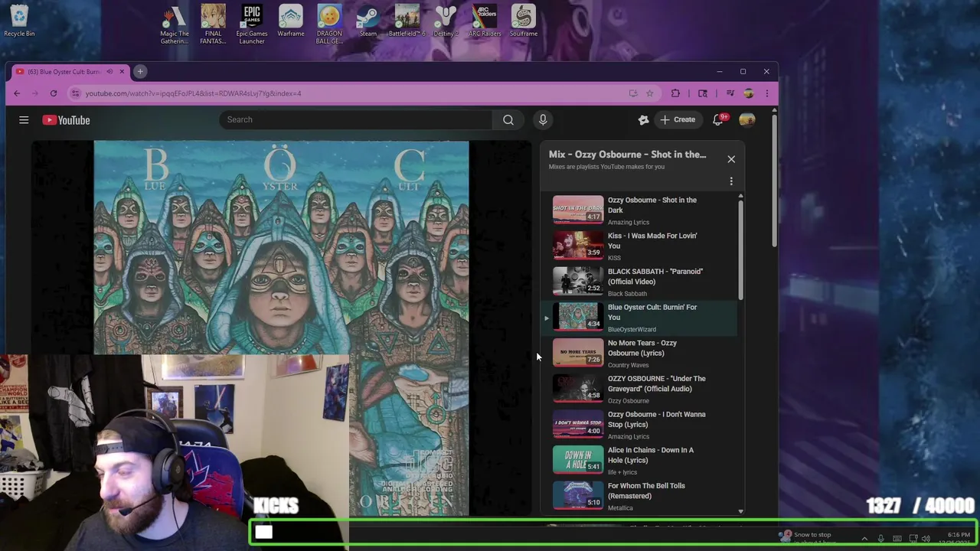Open the YouTube account avatar menu
980x551 pixels.
[747, 119]
